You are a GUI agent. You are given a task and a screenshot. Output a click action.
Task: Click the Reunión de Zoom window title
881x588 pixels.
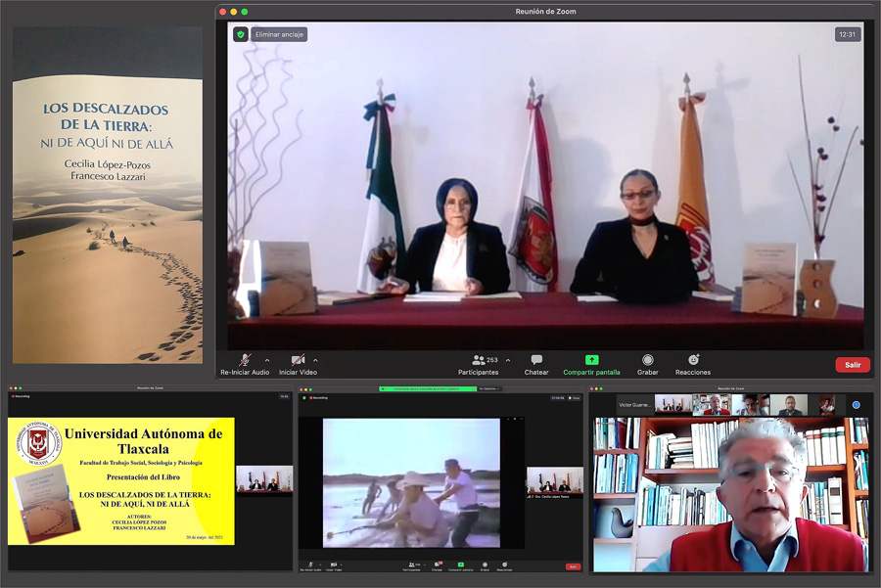point(545,11)
